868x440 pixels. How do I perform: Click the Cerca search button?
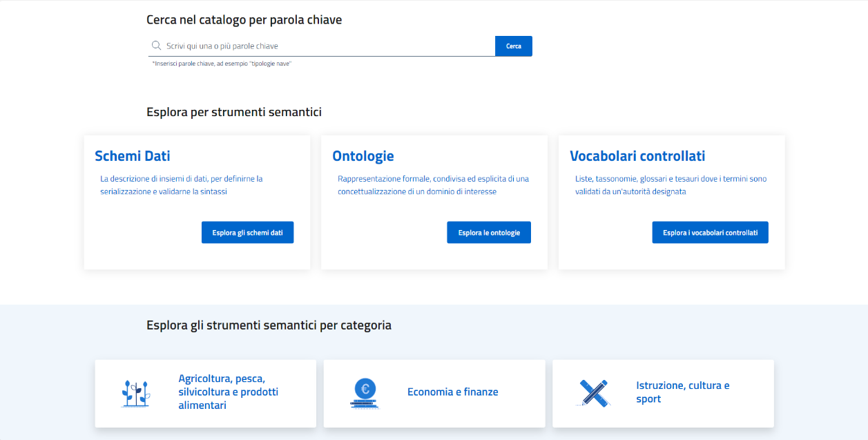514,46
